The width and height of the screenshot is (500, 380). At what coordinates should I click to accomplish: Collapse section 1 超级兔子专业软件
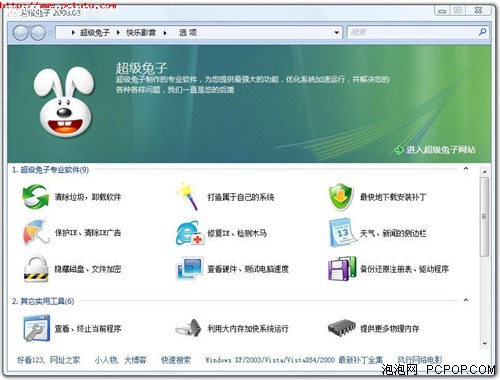(466, 169)
